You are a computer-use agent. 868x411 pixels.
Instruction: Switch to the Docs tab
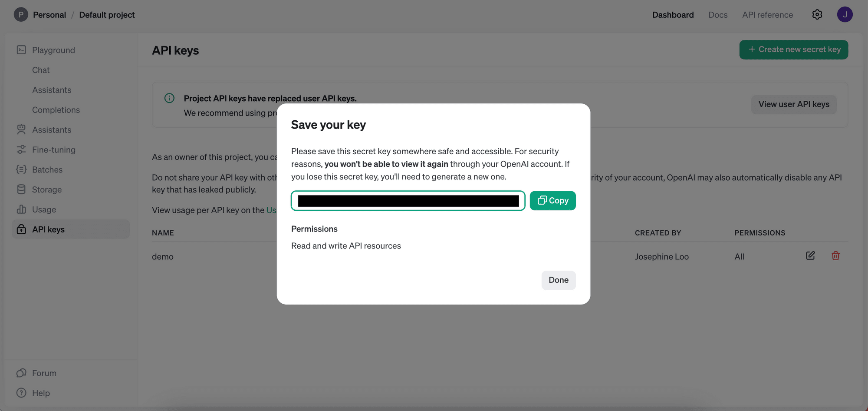(x=718, y=14)
